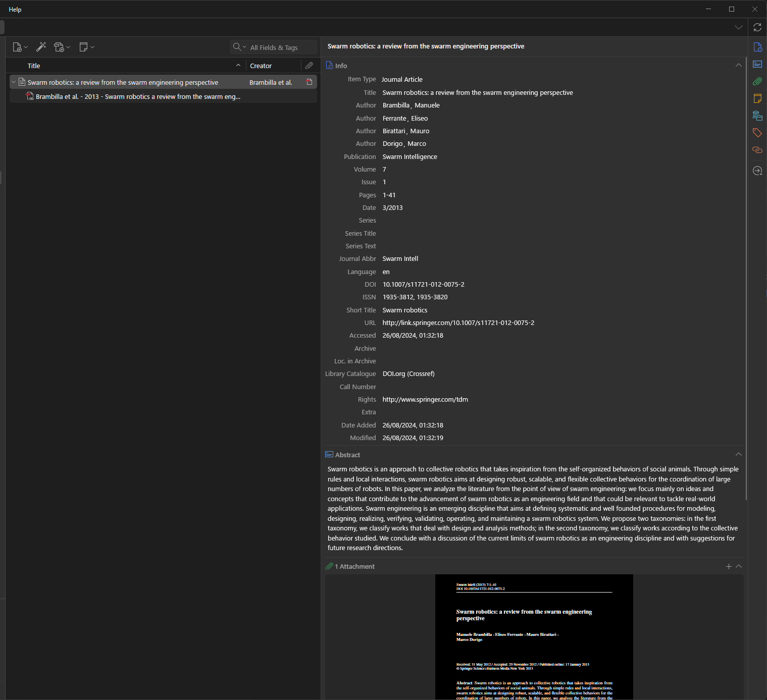
Task: Click the Add Item by Identifier wand
Action: click(41, 47)
